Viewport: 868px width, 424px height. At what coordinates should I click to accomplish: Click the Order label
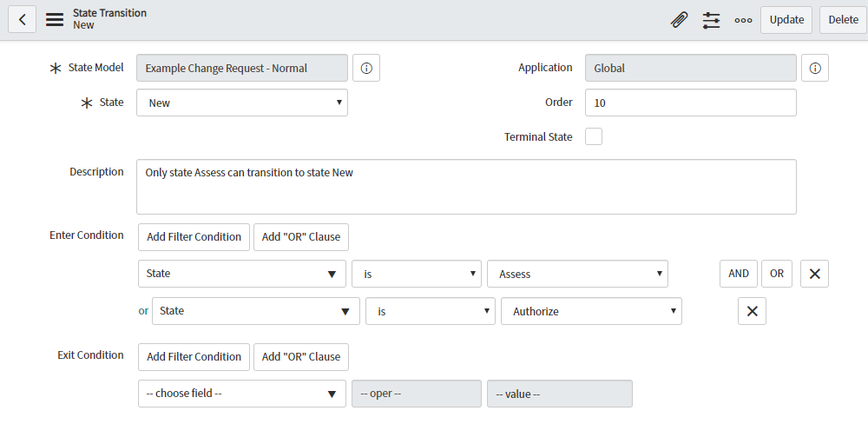click(x=558, y=103)
